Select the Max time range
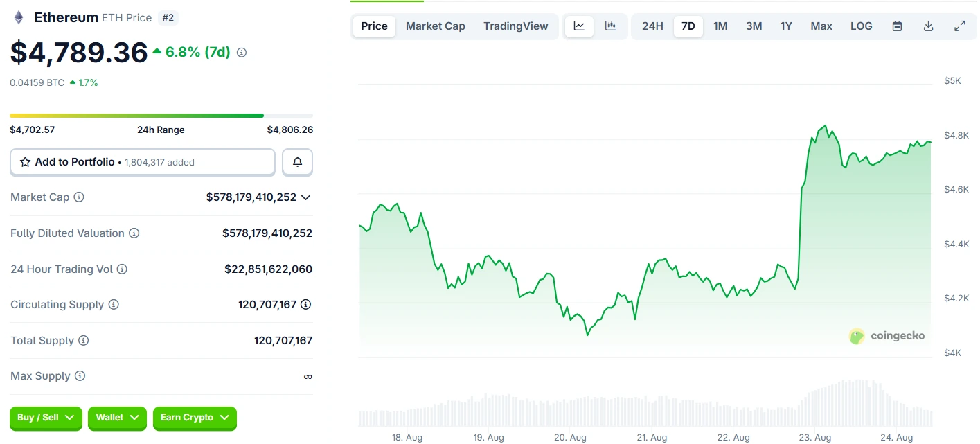The image size is (980, 444). tap(821, 26)
